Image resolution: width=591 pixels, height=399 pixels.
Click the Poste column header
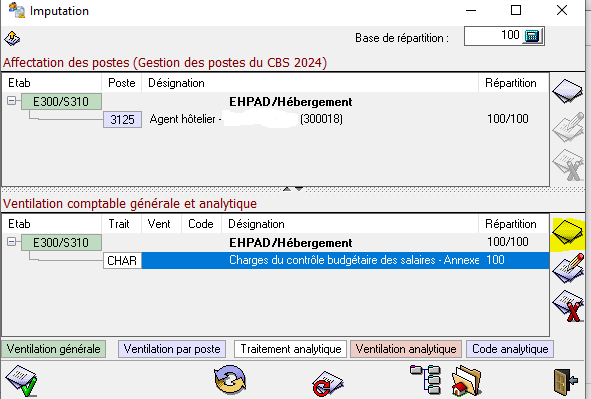click(121, 83)
